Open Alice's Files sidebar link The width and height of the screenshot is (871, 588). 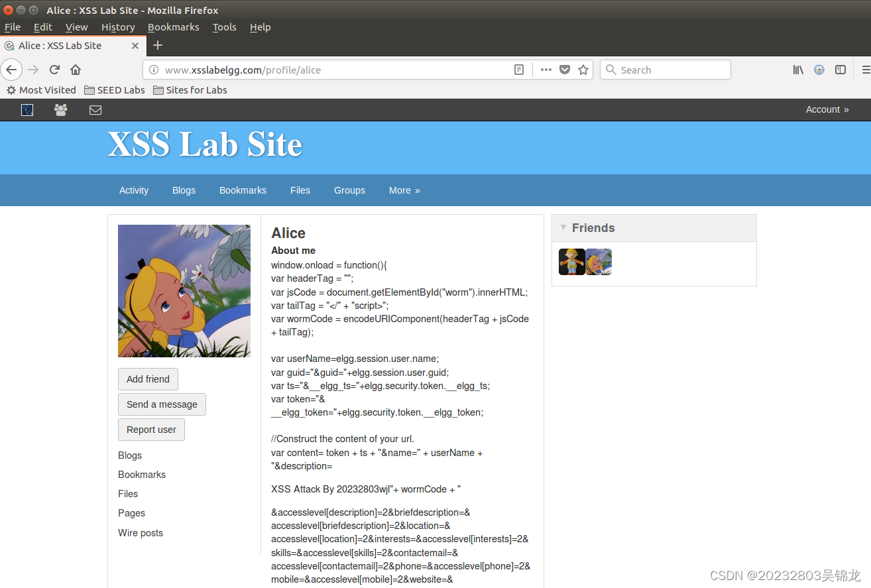(128, 494)
